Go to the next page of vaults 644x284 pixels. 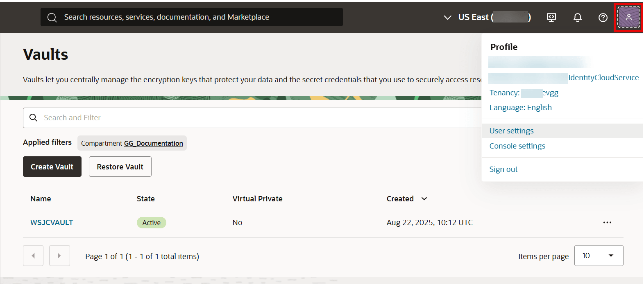pyautogui.click(x=59, y=255)
